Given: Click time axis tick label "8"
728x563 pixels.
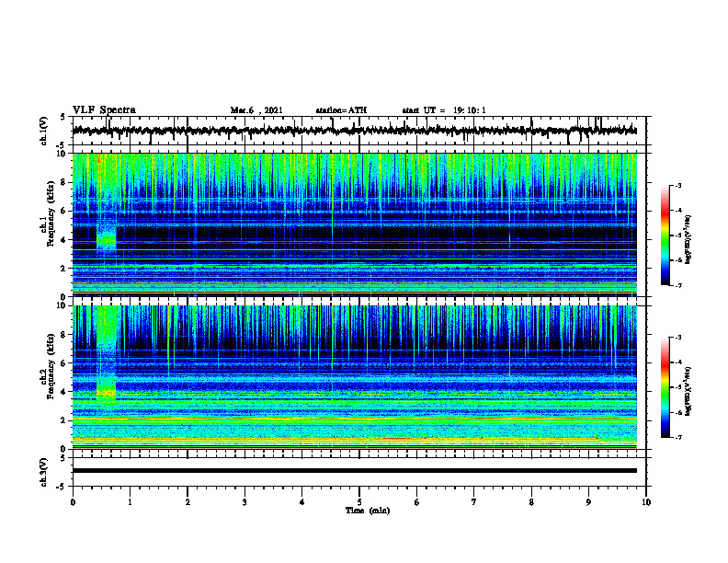Looking at the screenshot, I should [x=531, y=502].
